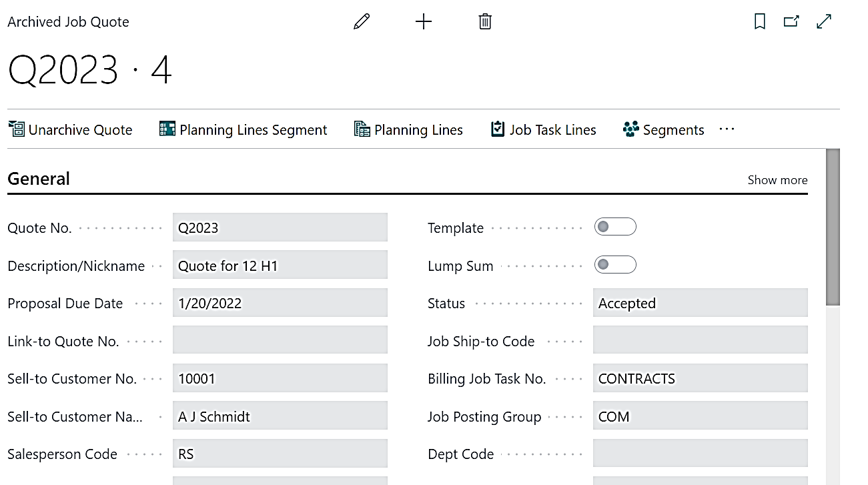Click the pencil edit icon
The image size is (868, 485).
coord(362,22)
